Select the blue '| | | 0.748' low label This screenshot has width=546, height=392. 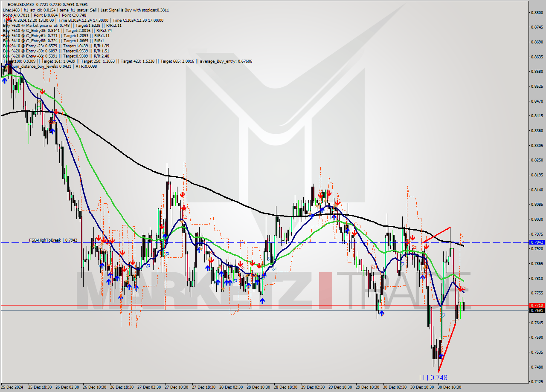tap(433, 378)
